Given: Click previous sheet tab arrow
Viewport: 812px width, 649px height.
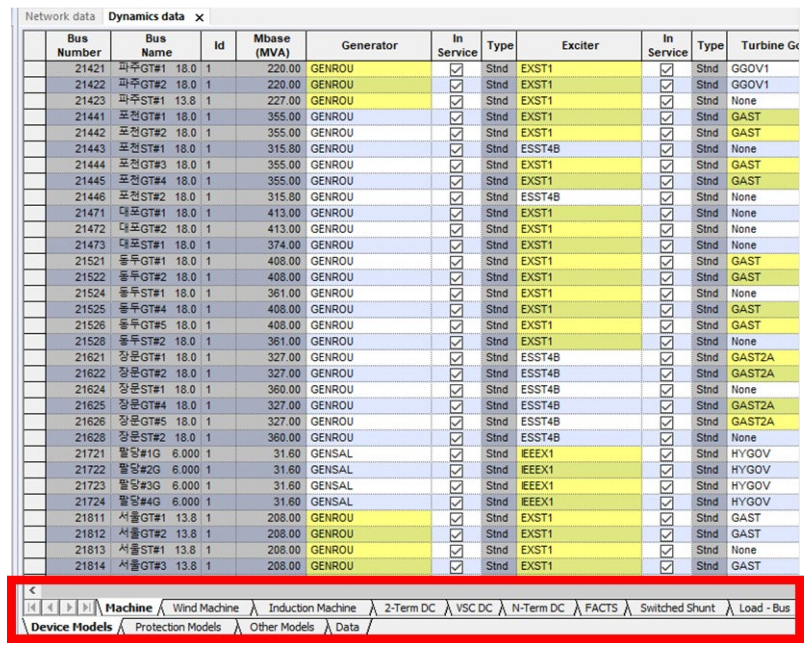Looking at the screenshot, I should coord(51,608).
